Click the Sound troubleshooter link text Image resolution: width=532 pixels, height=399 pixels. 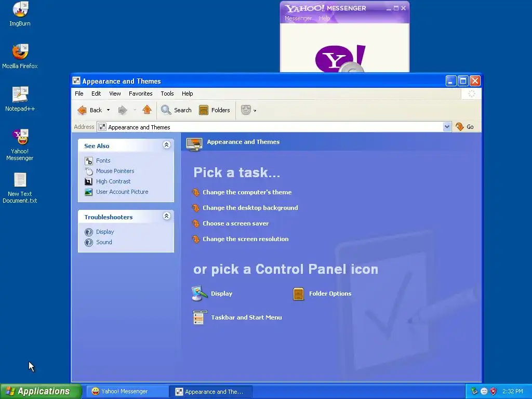point(104,242)
